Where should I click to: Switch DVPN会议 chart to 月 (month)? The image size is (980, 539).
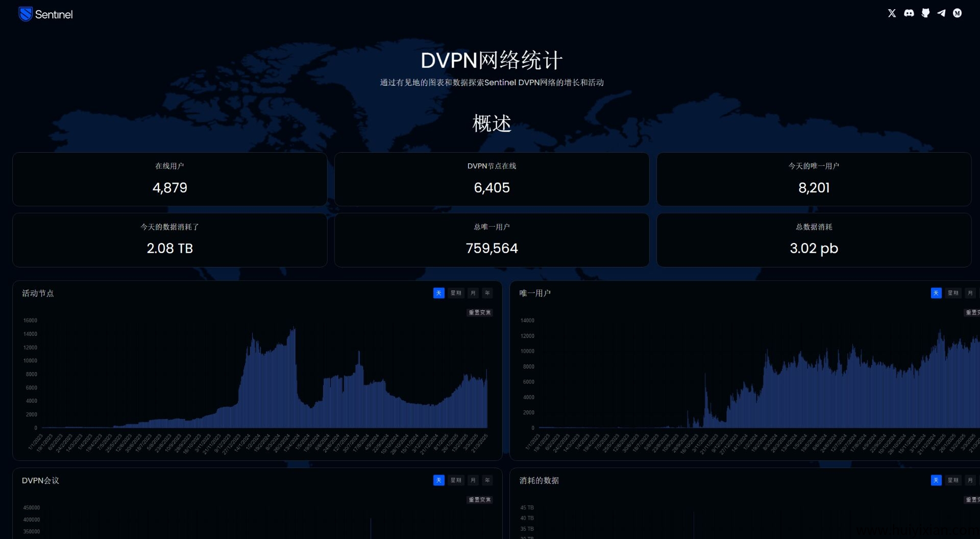pyautogui.click(x=473, y=480)
